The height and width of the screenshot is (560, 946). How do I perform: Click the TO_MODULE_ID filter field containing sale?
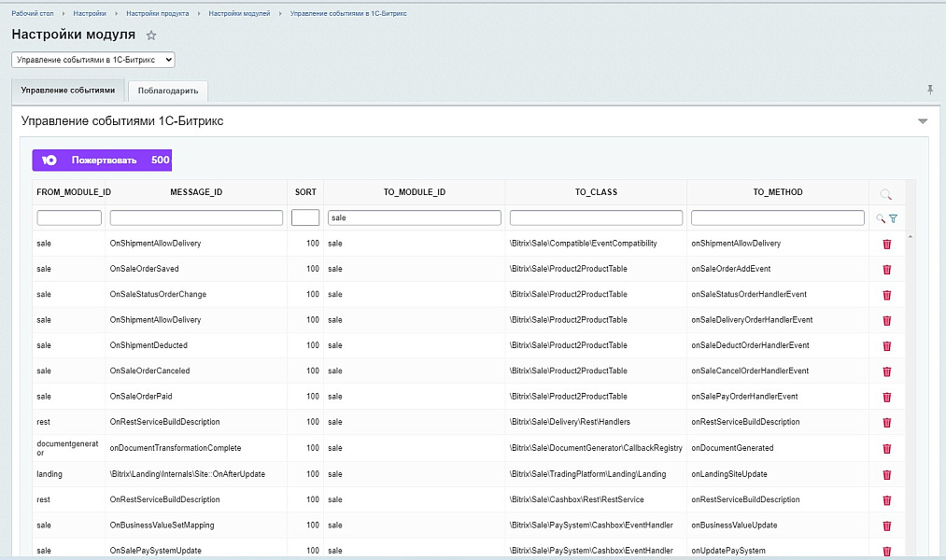point(414,217)
